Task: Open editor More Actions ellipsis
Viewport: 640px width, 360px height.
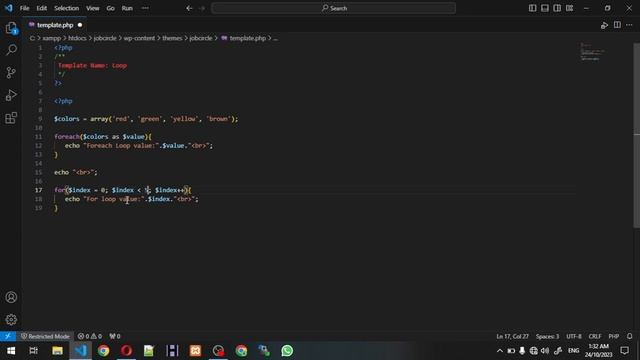Action: pyautogui.click(x=629, y=25)
